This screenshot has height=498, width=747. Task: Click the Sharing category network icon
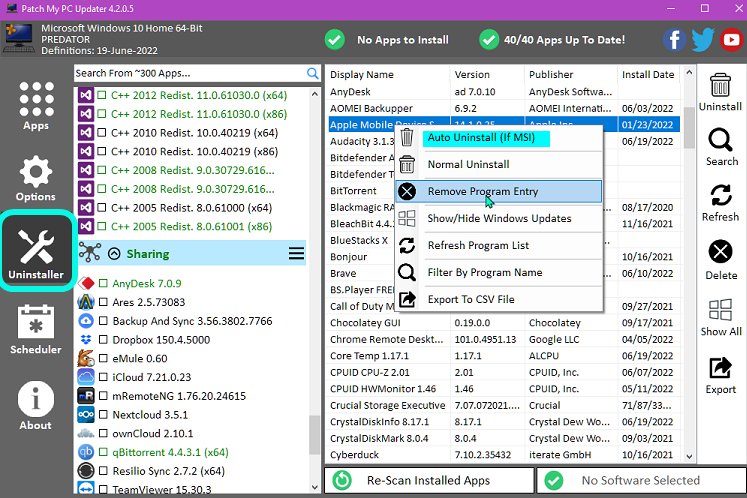(x=90, y=253)
